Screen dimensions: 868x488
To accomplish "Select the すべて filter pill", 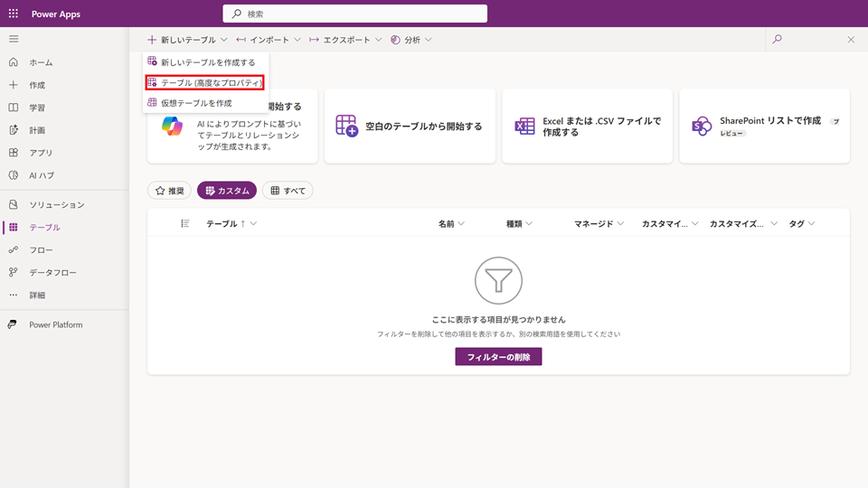I will click(288, 191).
